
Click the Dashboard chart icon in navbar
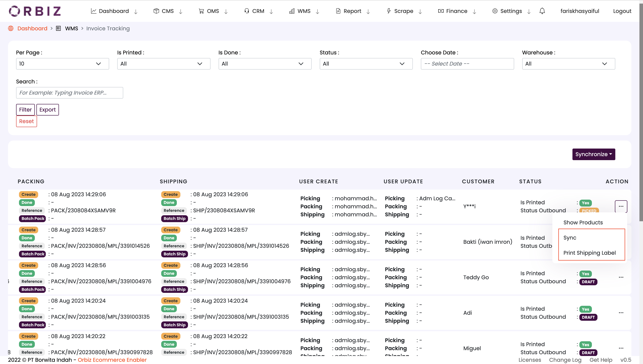(94, 11)
